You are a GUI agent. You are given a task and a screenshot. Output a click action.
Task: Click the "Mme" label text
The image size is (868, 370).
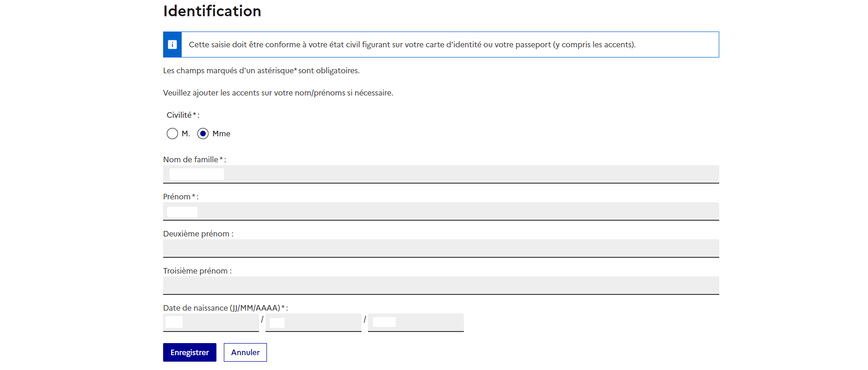(x=221, y=134)
